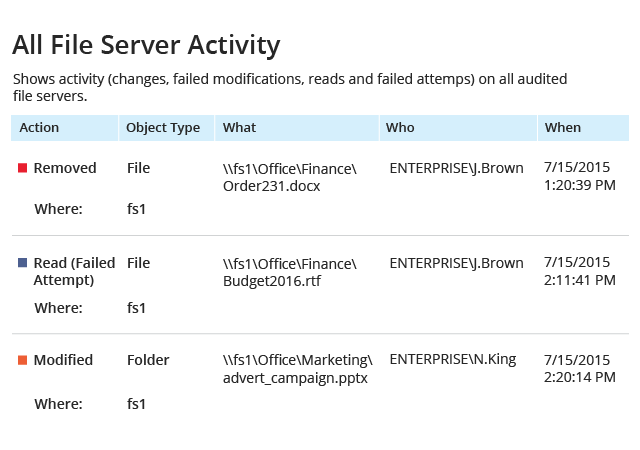Click the Read (Failed Attempt) action text
This screenshot has width=640, height=450.
coord(74,272)
